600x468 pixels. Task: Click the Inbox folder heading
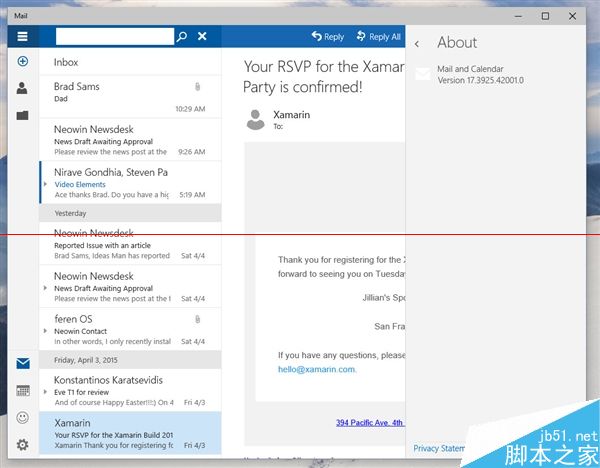tap(66, 62)
